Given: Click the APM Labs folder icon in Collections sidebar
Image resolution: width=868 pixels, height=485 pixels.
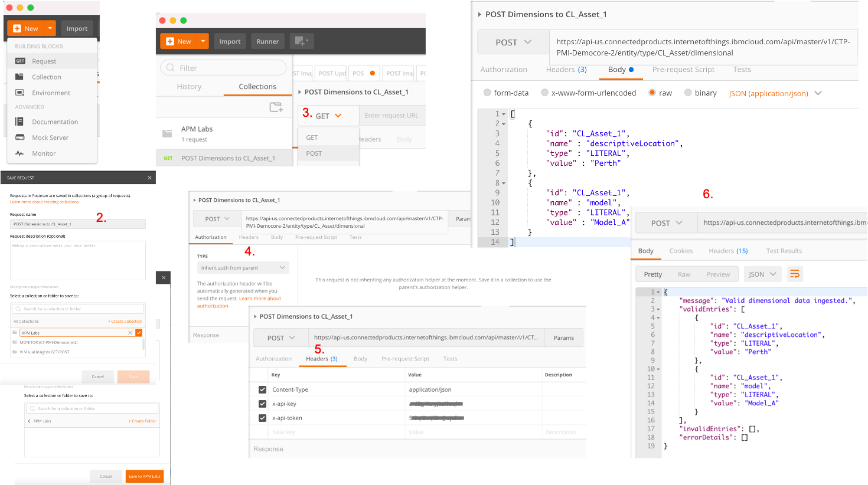Looking at the screenshot, I should pyautogui.click(x=167, y=133).
